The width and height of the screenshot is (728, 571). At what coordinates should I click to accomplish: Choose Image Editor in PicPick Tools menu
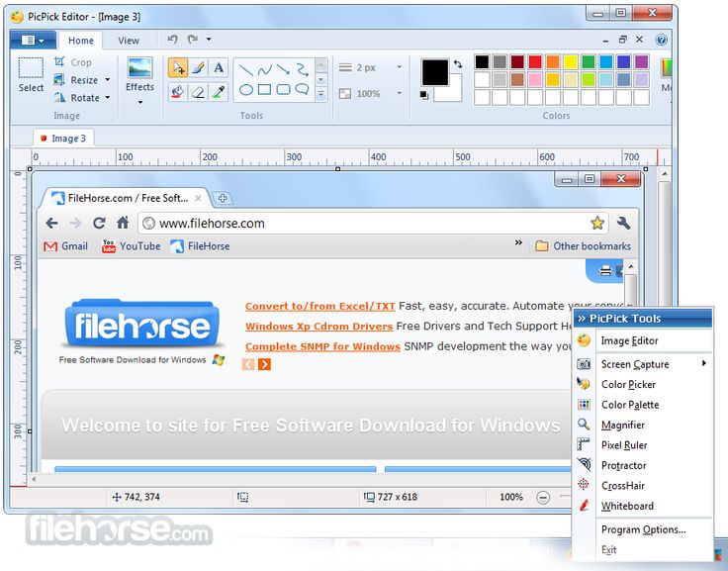pos(643,340)
